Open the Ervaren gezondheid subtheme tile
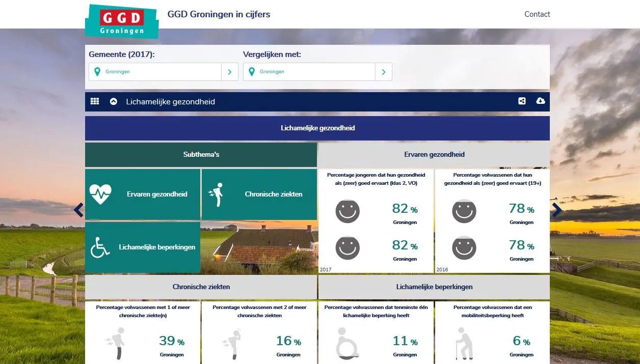640x364 pixels. (x=143, y=194)
